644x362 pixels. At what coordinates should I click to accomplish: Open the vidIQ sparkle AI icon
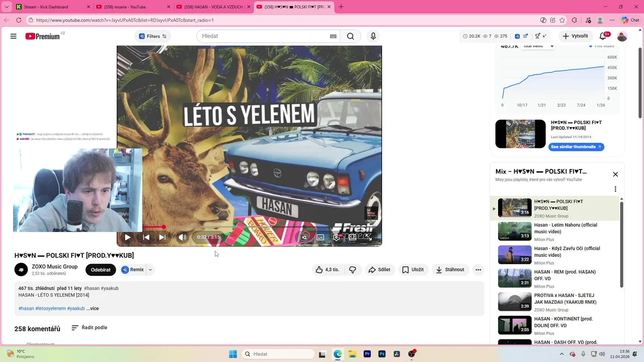pyautogui.click(x=544, y=36)
